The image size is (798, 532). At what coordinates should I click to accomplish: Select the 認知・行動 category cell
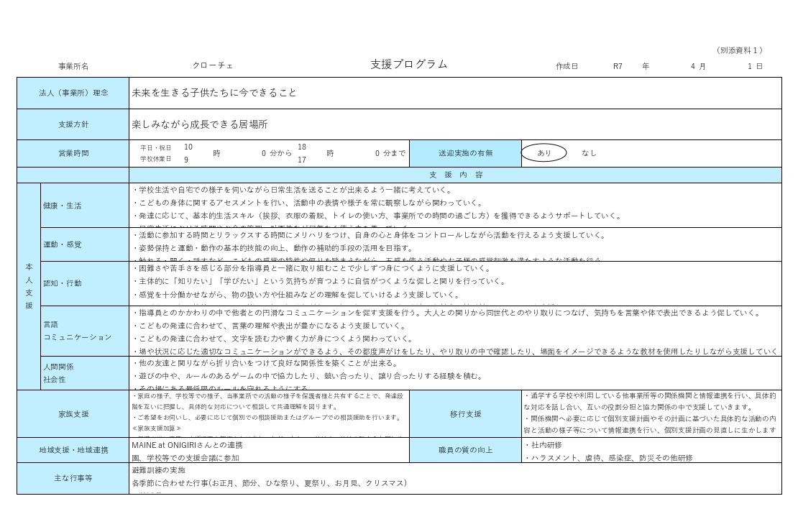pos(85,283)
